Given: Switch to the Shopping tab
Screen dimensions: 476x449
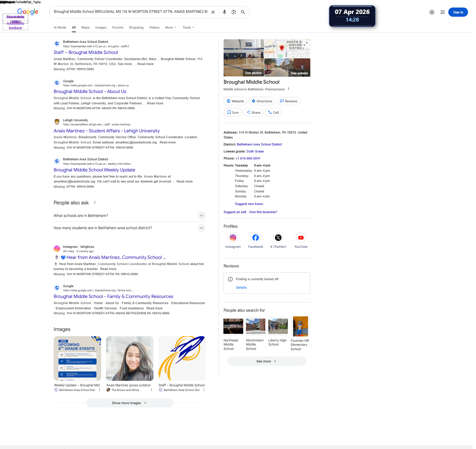Looking at the screenshot, I should (136, 27).
